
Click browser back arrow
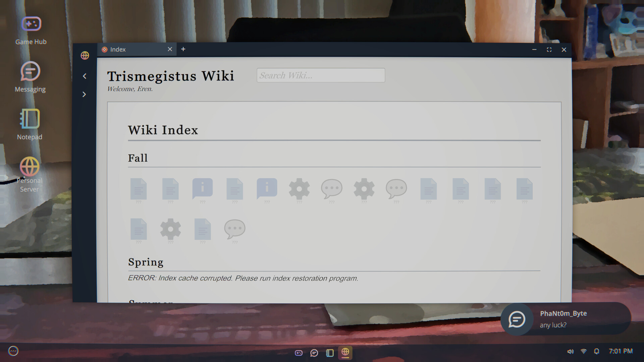(85, 76)
